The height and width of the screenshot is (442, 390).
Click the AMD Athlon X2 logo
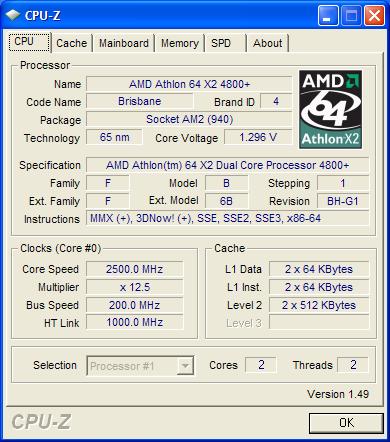330,110
